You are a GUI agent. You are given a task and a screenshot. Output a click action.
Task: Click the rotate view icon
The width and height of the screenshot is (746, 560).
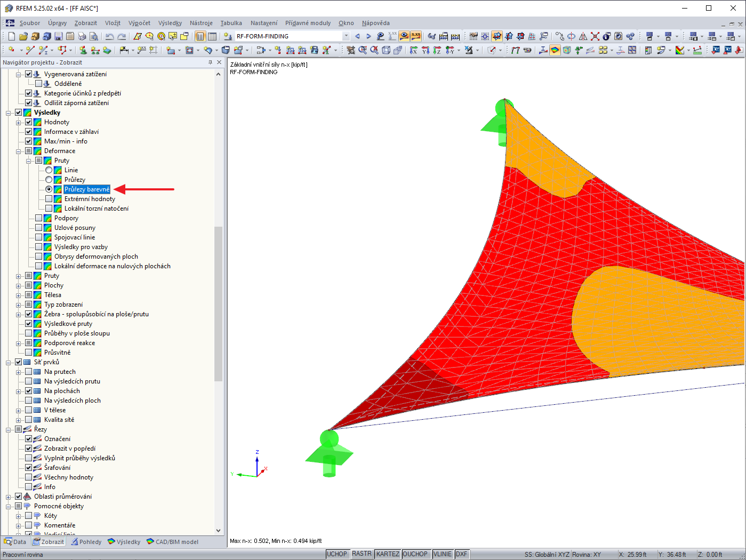pos(571,36)
